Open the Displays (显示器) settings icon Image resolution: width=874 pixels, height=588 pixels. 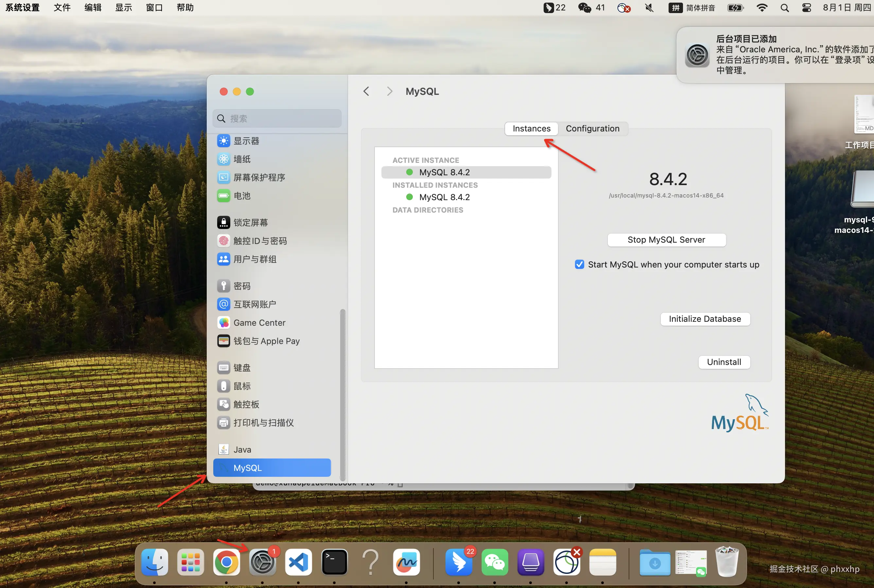click(x=223, y=141)
